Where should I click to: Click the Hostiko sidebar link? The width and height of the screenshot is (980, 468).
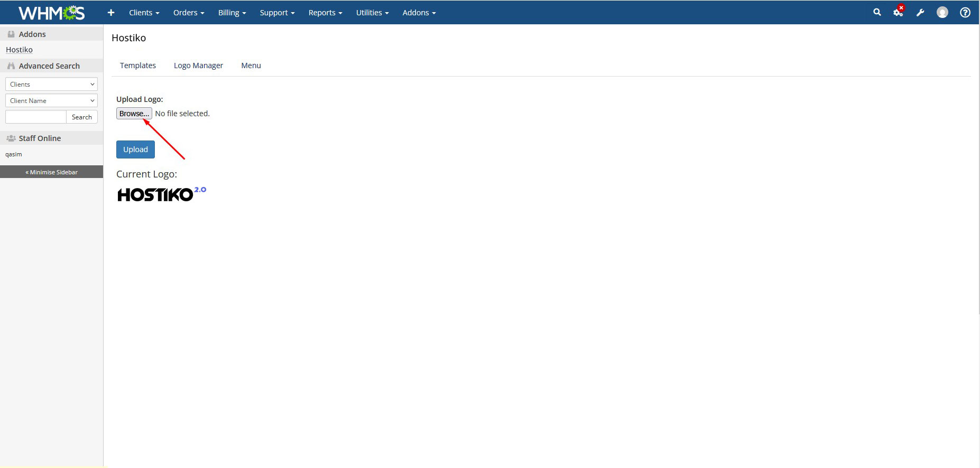tap(19, 50)
